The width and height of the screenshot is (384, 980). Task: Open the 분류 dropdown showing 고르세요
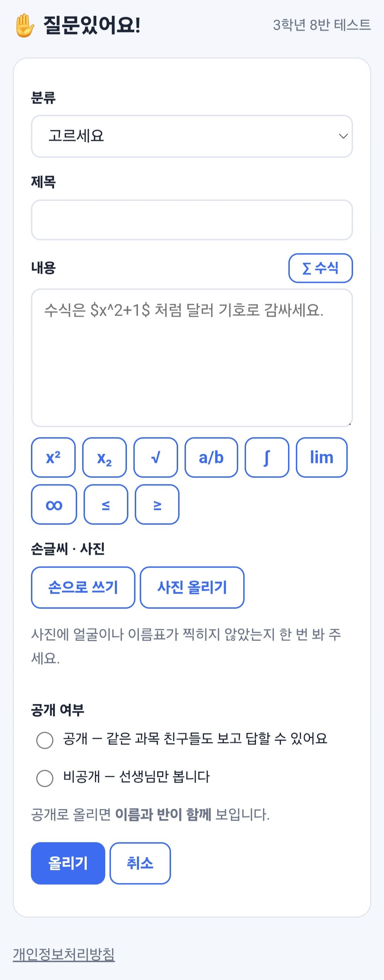(x=192, y=136)
